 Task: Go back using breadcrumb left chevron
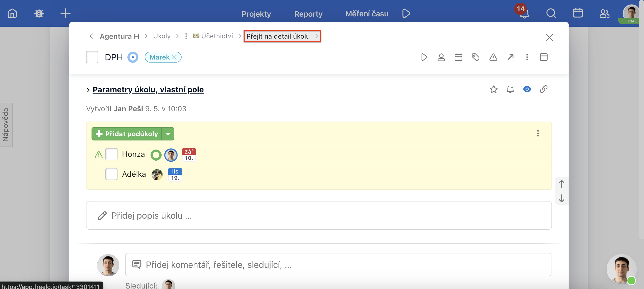[92, 36]
